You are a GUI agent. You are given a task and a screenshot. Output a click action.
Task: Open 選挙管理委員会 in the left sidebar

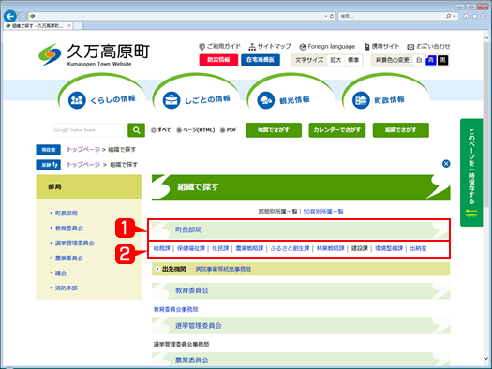75,243
